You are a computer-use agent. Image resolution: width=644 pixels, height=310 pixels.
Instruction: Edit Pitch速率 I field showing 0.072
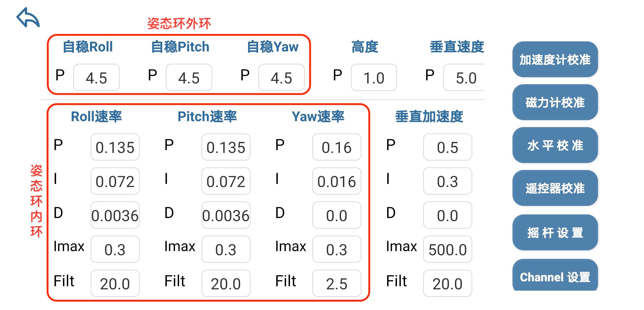click(x=226, y=181)
